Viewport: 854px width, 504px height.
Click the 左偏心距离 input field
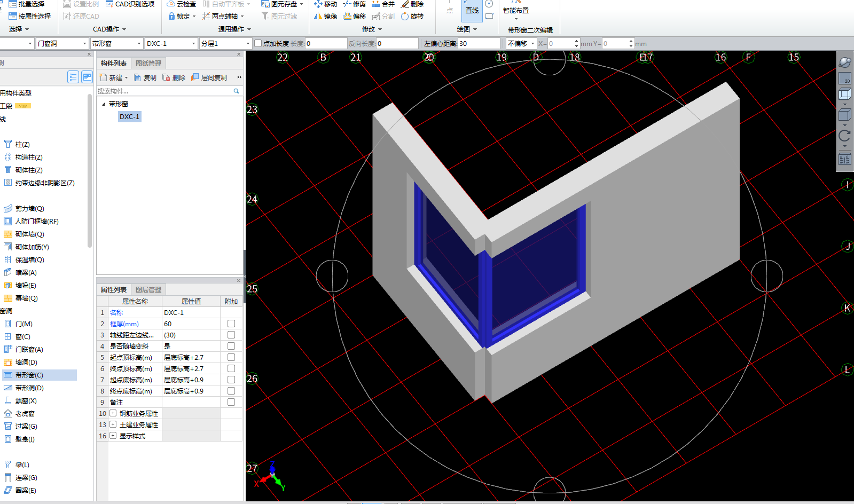(x=479, y=43)
